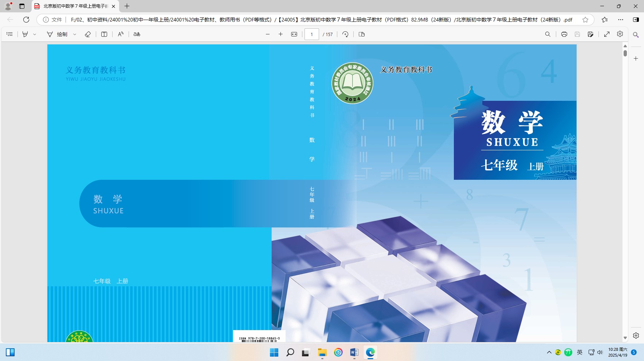Open the table of contents panel
Image resolution: width=644 pixels, height=361 pixels.
coord(10,34)
